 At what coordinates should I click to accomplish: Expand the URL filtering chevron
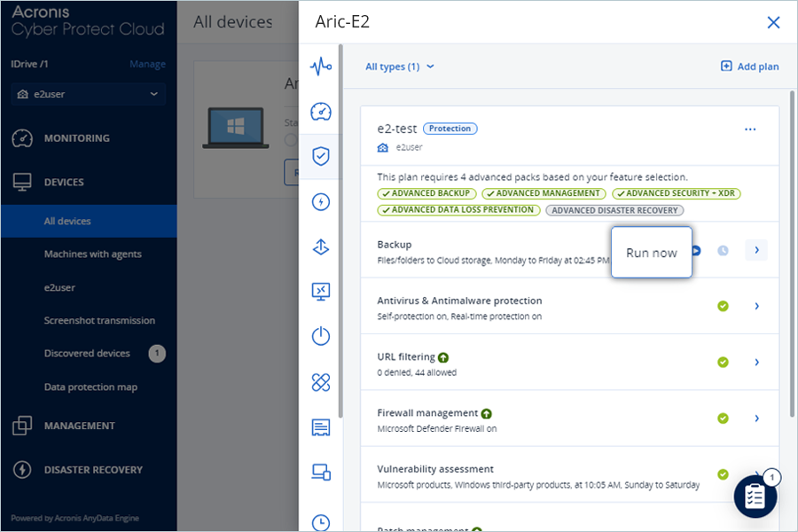coord(757,362)
